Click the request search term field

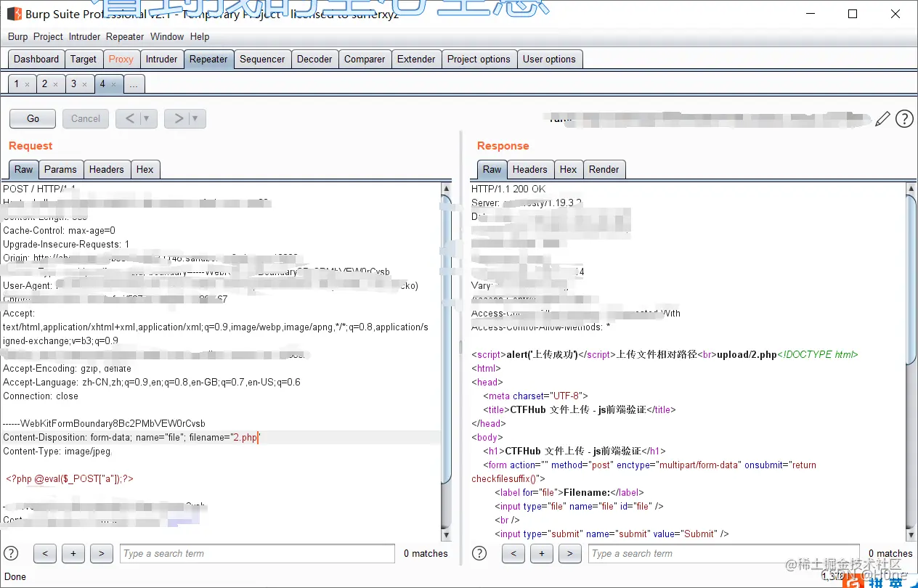(257, 553)
